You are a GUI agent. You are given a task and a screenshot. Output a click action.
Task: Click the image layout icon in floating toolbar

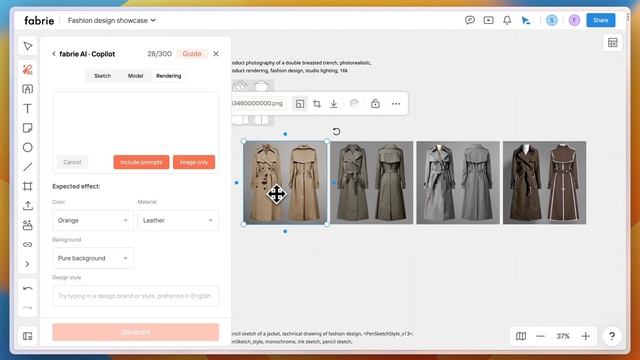tap(300, 104)
